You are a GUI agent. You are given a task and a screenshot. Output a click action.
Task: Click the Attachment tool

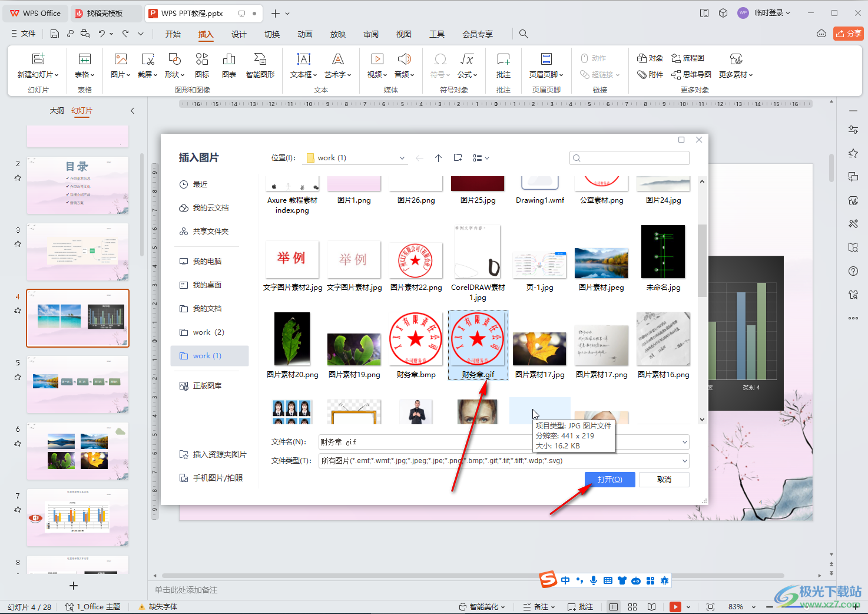650,75
